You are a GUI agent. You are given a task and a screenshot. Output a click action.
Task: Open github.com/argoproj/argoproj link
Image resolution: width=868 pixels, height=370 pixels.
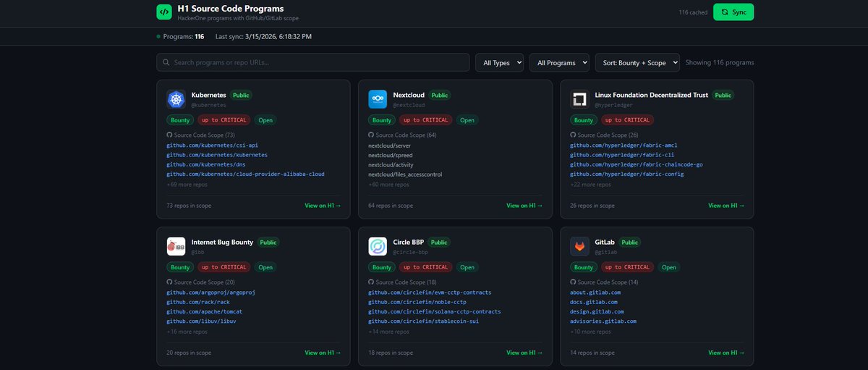(x=210, y=292)
